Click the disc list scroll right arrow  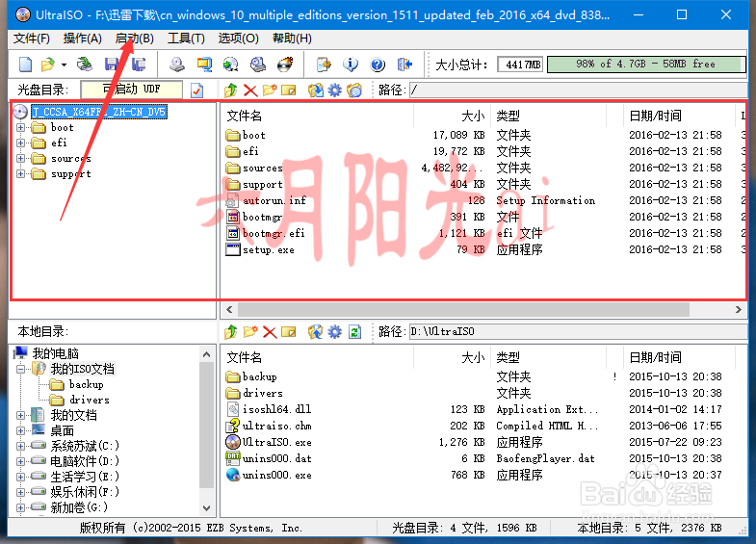(738, 309)
